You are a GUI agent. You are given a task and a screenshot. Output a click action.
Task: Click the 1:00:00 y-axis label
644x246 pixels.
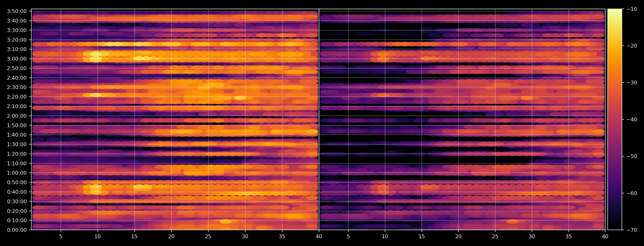[x=17, y=173]
